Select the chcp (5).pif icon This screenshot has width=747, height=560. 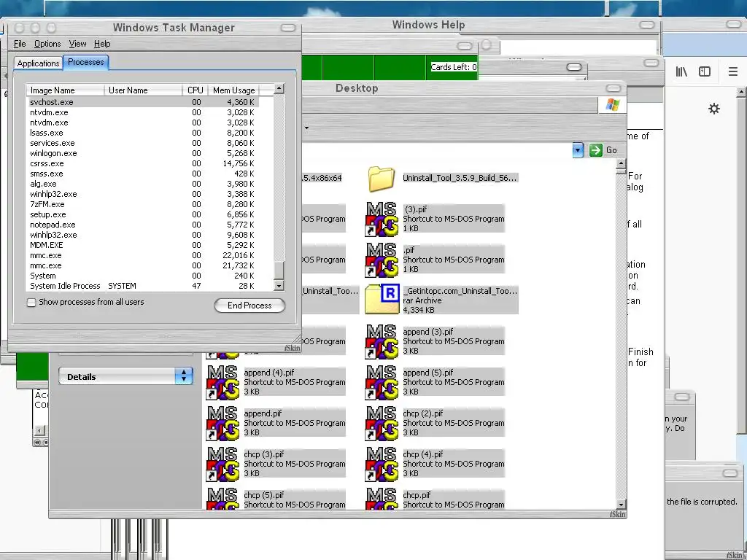(222, 498)
